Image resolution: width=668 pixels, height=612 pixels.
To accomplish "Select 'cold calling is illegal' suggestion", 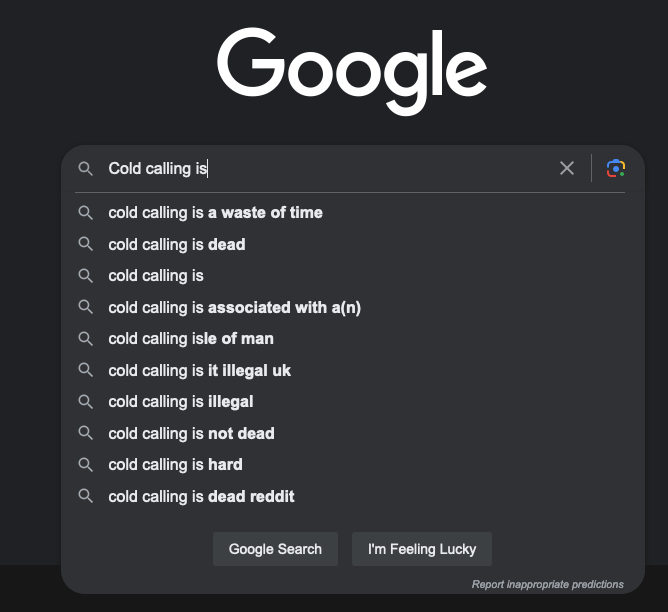I will (x=350, y=402).
